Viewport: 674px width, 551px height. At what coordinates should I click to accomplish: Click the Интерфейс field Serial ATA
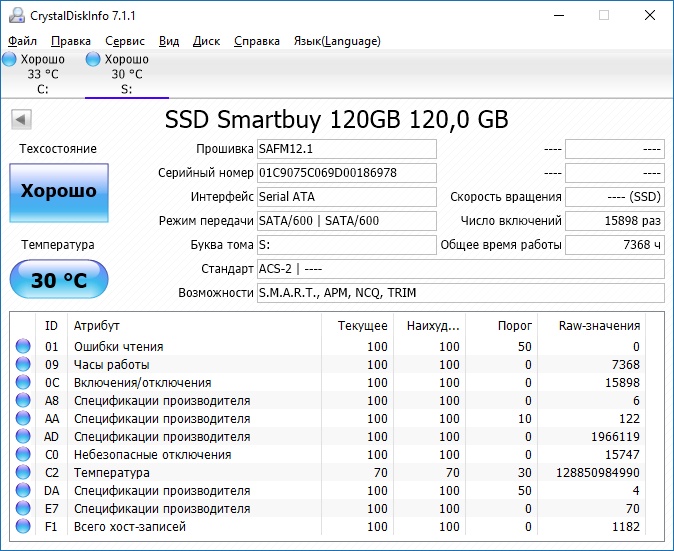(x=346, y=197)
